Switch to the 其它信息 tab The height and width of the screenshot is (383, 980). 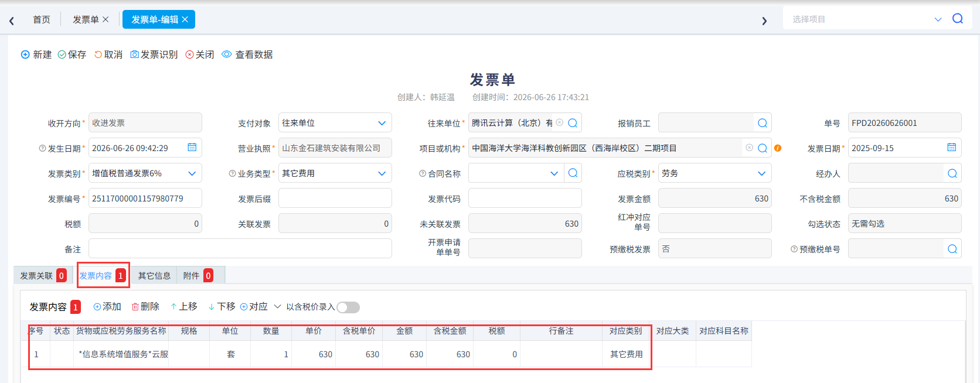point(154,275)
